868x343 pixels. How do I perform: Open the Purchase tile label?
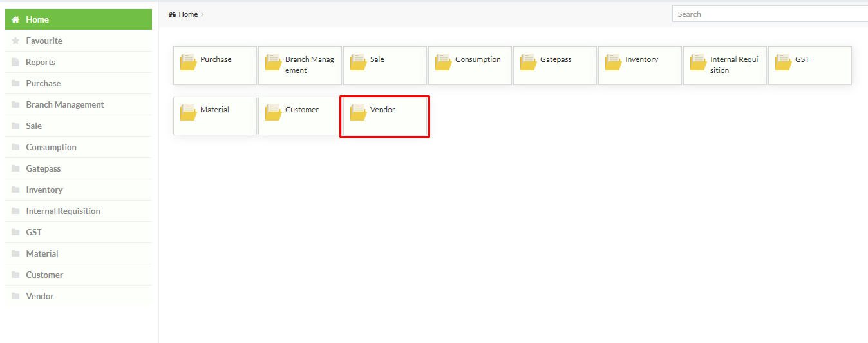tap(216, 59)
